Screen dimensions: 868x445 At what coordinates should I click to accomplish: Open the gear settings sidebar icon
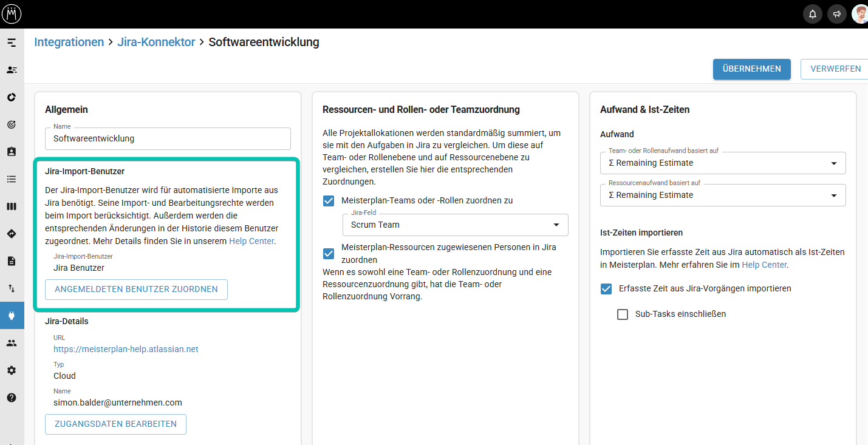(12, 370)
